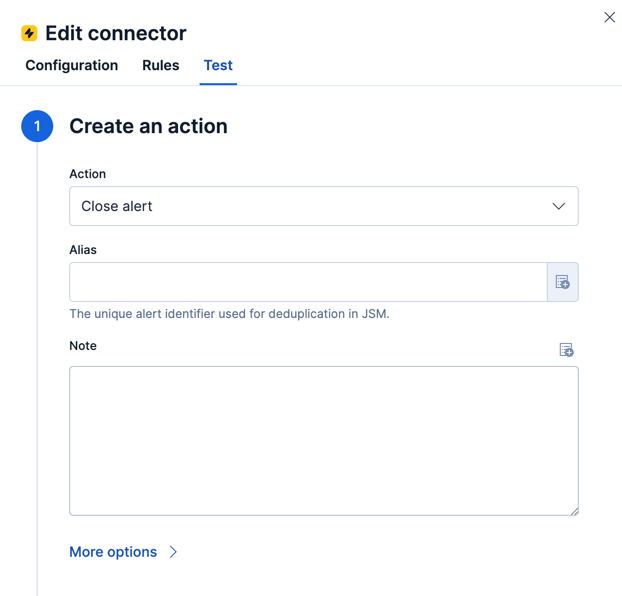Click the Create an action heading
This screenshot has width=622, height=596.
click(148, 126)
